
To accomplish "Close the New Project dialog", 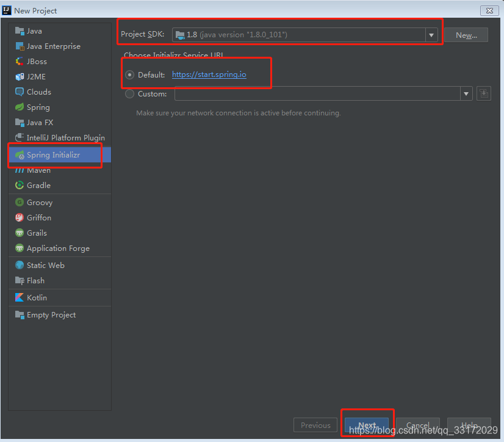I will (489, 10).
